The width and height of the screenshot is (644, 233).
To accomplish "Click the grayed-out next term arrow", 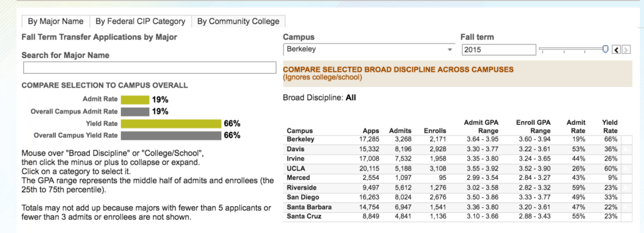I will click(626, 50).
